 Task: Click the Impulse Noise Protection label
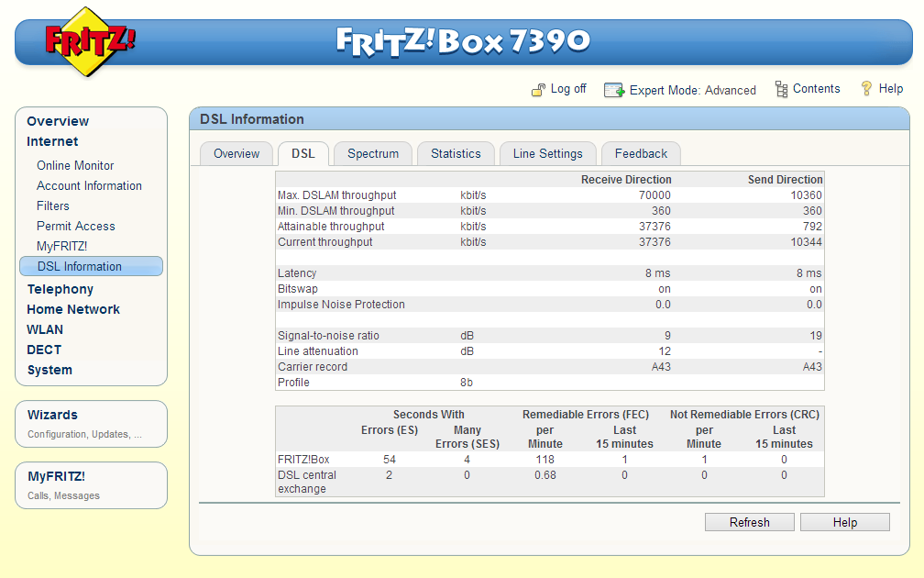tap(341, 305)
